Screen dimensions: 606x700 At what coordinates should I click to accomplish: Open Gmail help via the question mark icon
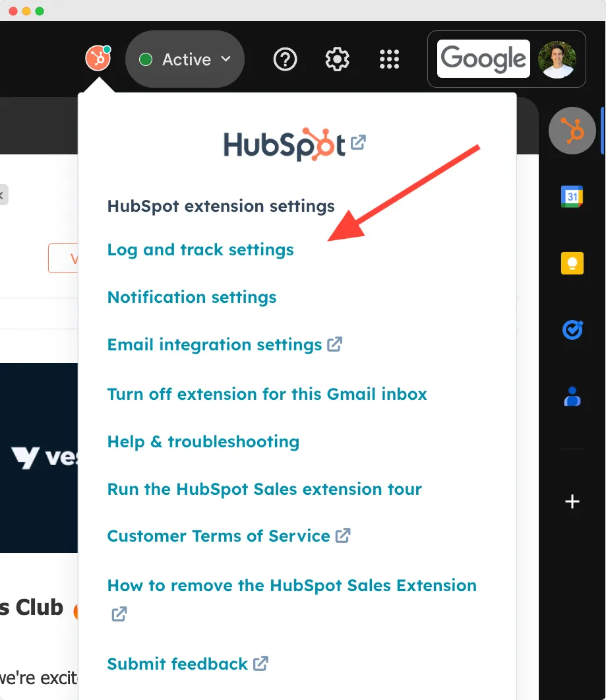pos(285,59)
